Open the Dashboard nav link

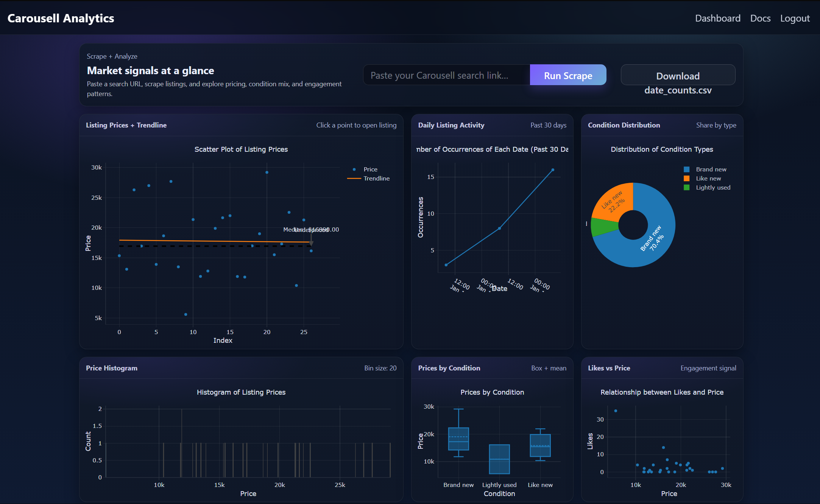point(717,18)
